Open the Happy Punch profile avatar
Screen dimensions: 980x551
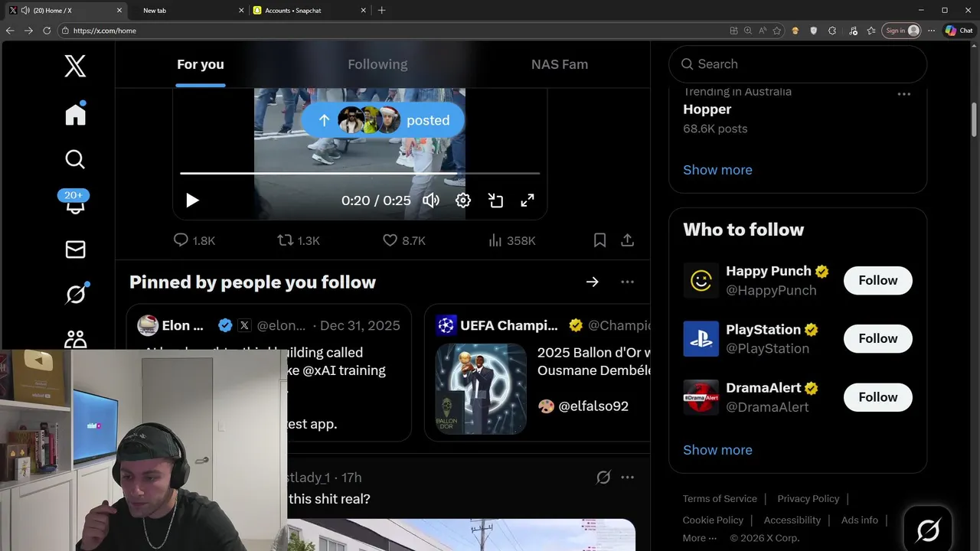(701, 280)
